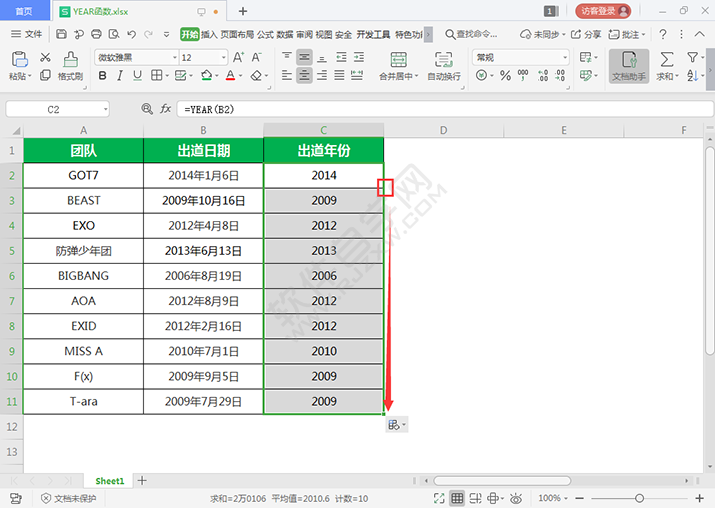Click the Print Preview icon
This screenshot has width=715, height=508.
tap(114, 34)
